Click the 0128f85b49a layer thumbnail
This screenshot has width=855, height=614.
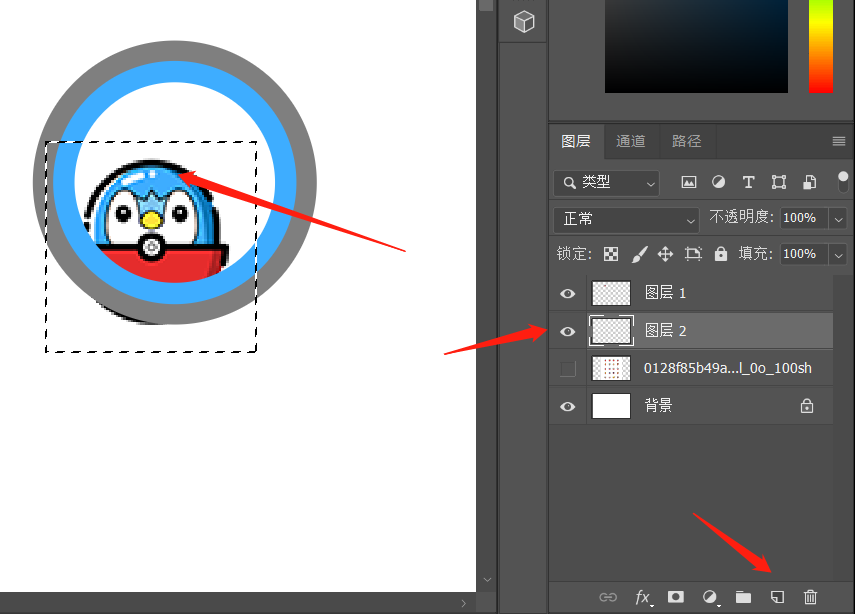tap(611, 369)
